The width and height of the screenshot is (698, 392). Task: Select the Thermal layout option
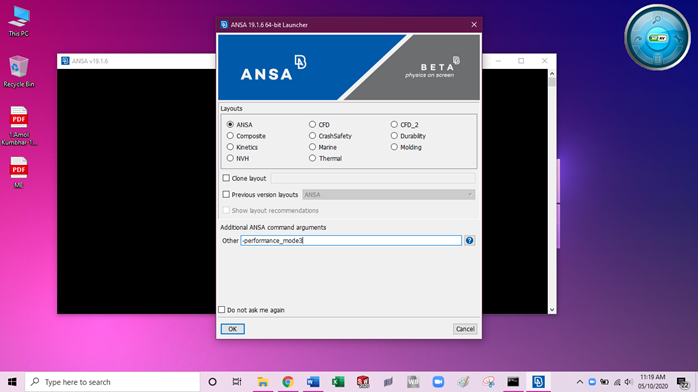point(312,158)
